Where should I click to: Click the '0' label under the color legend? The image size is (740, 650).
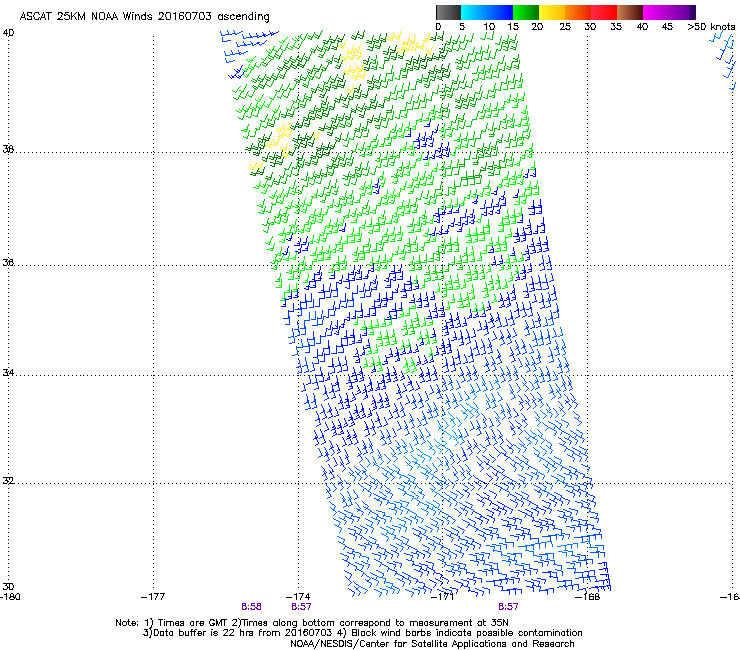coord(438,26)
